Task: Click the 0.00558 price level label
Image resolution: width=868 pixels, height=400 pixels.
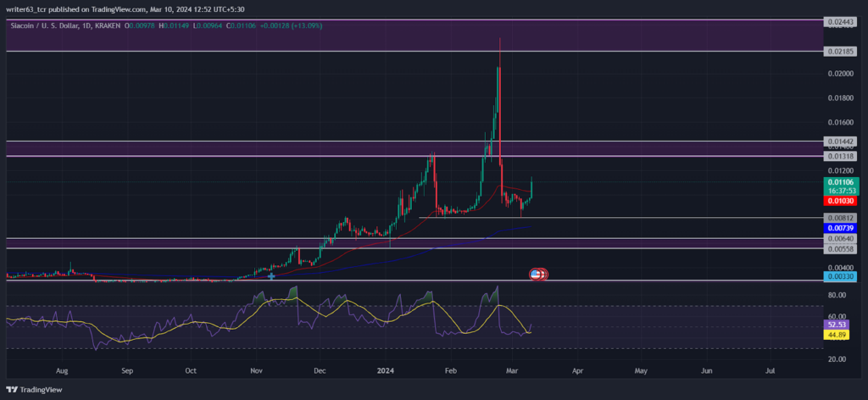Action: (x=840, y=249)
